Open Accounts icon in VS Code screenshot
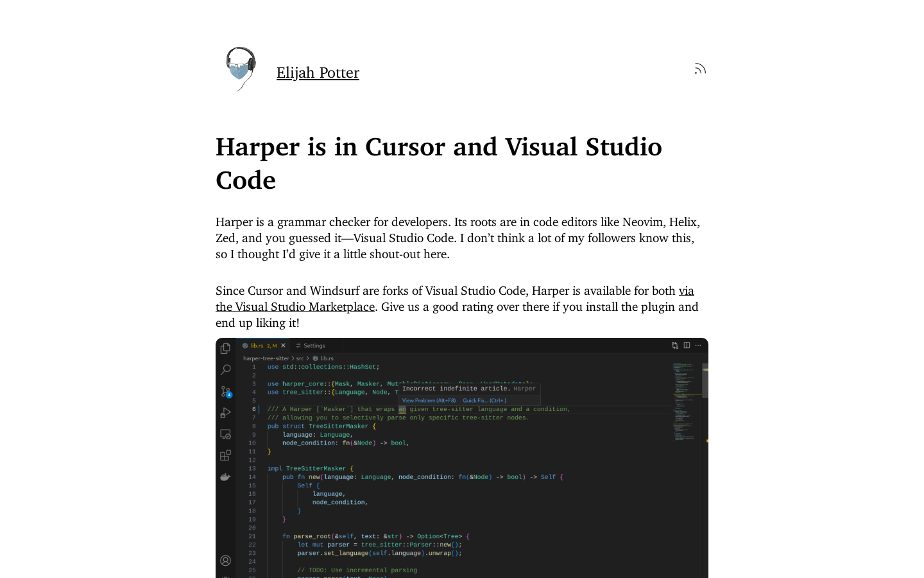 pos(225,561)
